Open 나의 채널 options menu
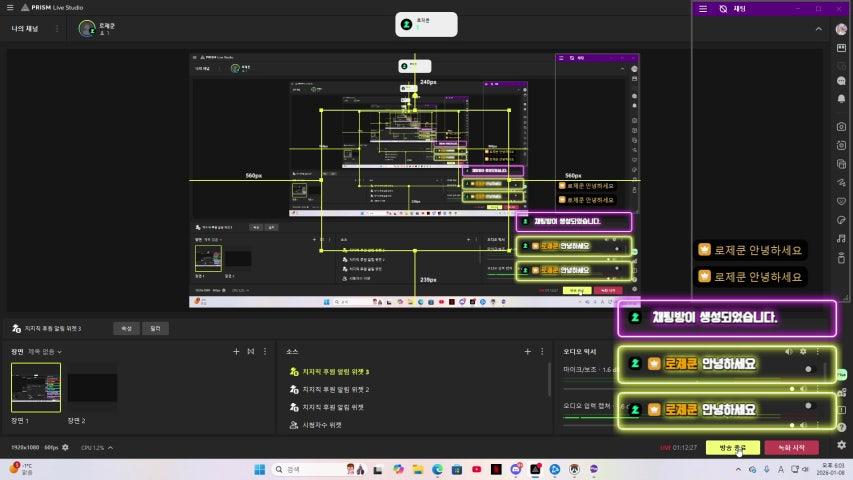 [56, 29]
